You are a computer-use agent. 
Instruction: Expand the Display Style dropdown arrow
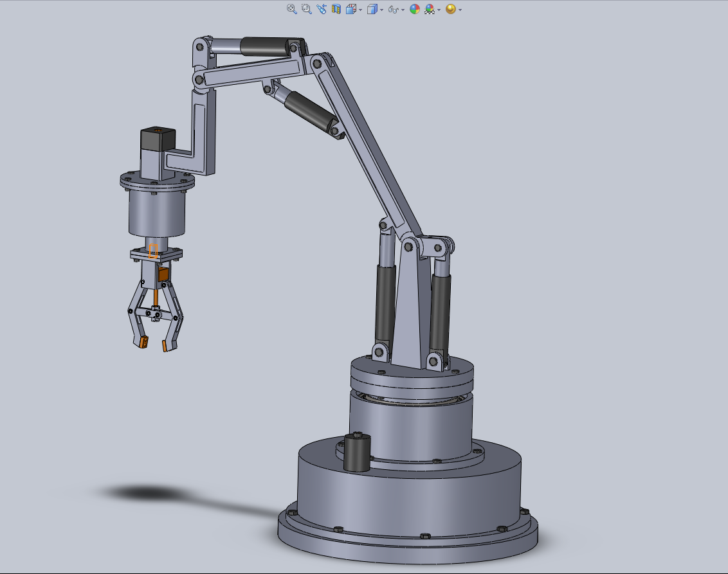(x=381, y=10)
